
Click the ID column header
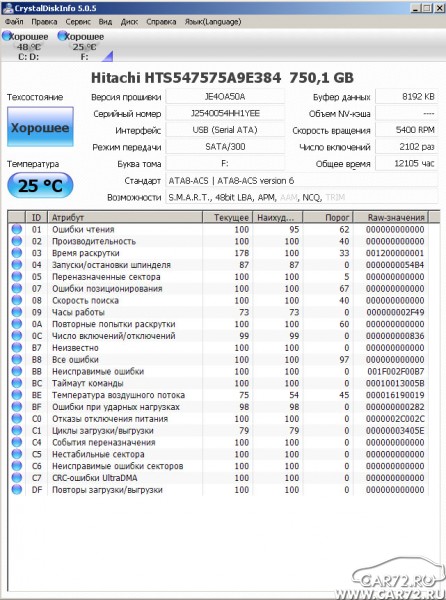click(x=36, y=217)
